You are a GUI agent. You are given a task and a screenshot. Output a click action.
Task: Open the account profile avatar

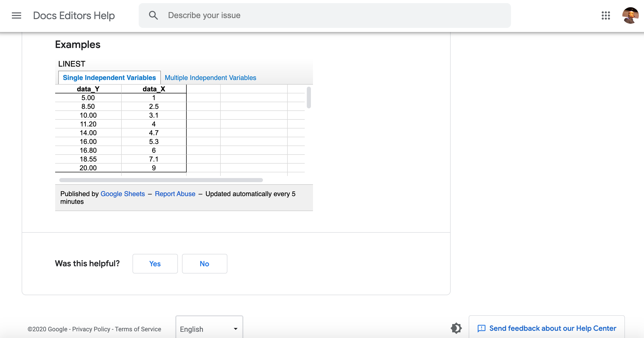(x=630, y=15)
